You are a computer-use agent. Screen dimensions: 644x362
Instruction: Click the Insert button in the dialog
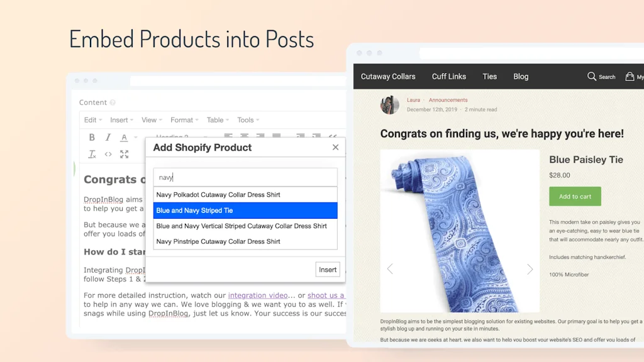pos(327,269)
